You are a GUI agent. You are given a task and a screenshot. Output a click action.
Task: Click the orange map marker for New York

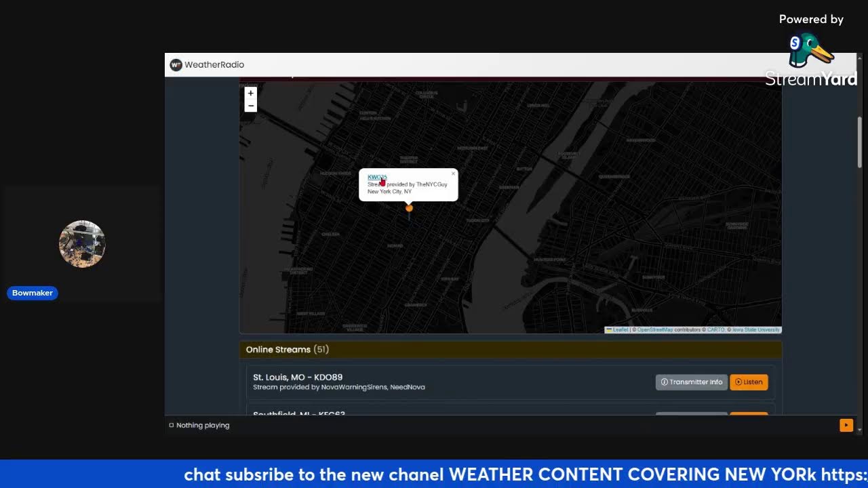click(x=409, y=208)
